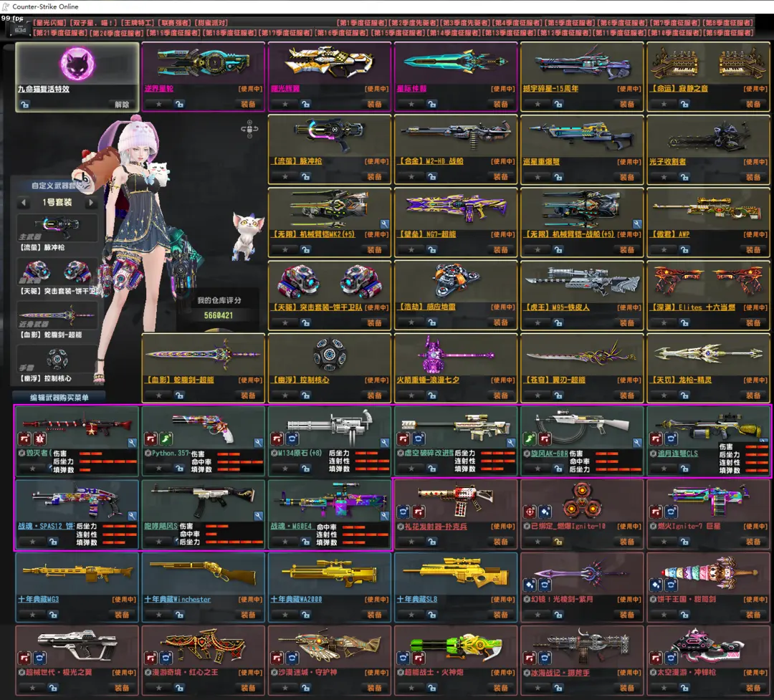
Task: Click 幻镜！光棱剑-紫月 weapon image
Action: (x=581, y=574)
